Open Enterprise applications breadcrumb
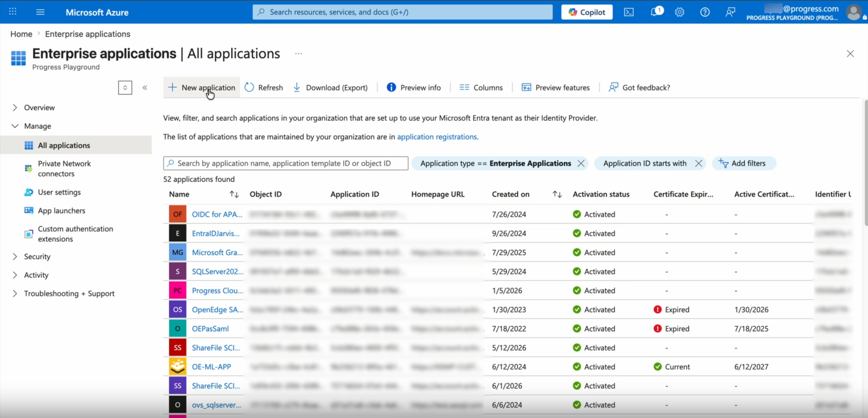This screenshot has height=418, width=868. [x=88, y=34]
